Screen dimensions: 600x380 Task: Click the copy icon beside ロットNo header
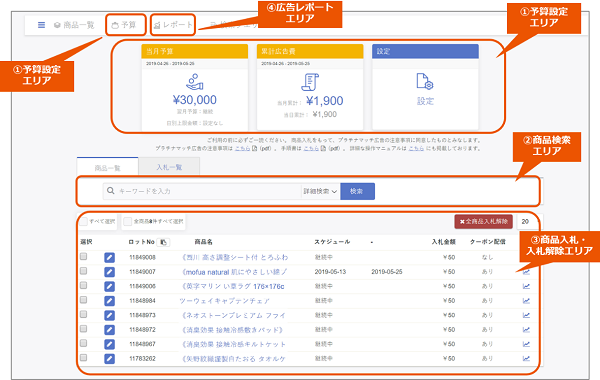point(163,242)
